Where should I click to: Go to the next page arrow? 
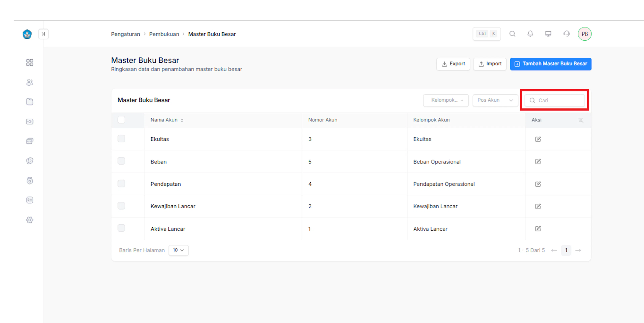click(x=578, y=250)
